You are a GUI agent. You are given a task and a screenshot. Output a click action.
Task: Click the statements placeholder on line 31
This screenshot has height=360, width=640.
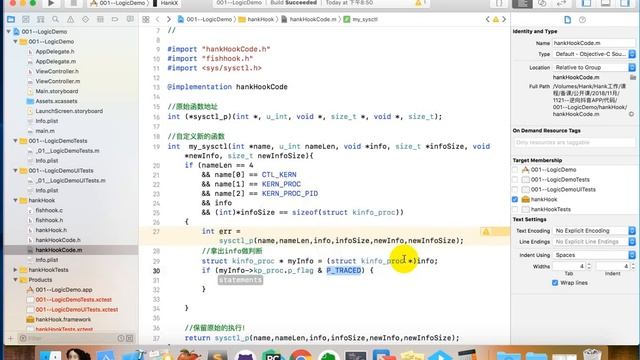coord(240,280)
